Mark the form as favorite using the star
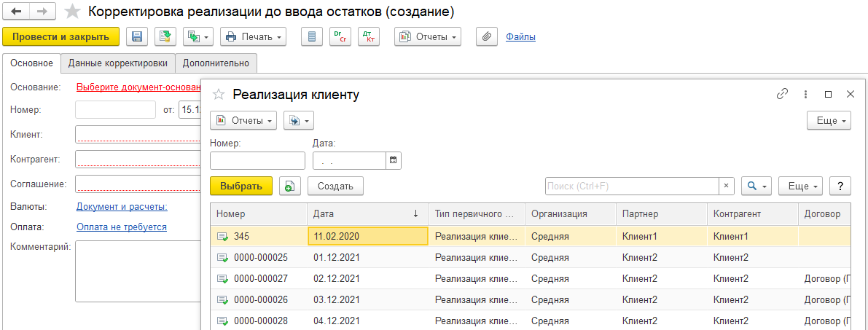Viewport: 868px width, 330px height. [73, 12]
